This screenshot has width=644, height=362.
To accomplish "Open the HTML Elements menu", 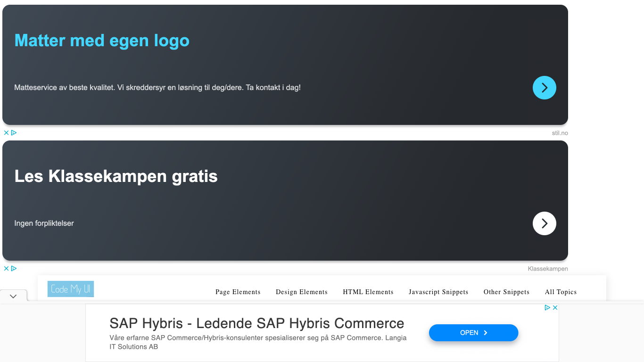I will (368, 292).
